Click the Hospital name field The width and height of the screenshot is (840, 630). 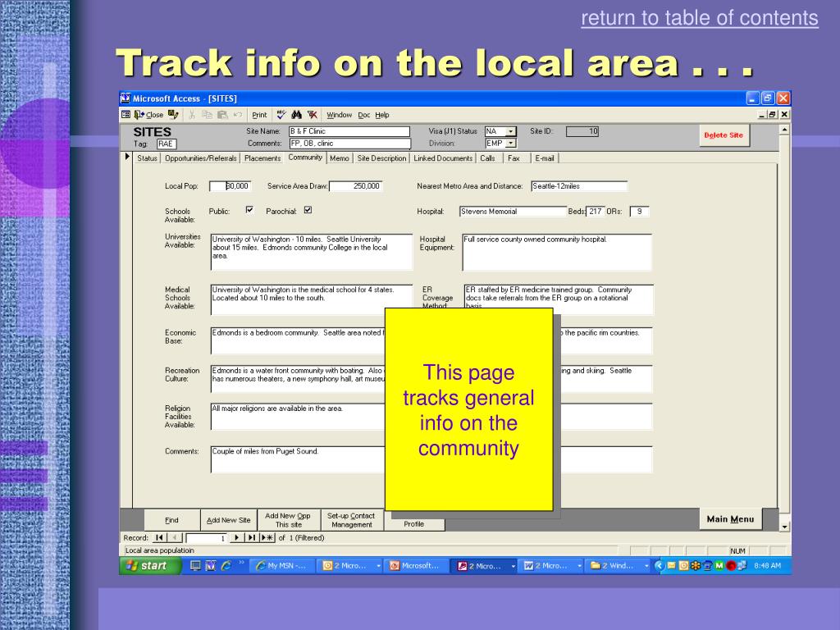tap(513, 211)
